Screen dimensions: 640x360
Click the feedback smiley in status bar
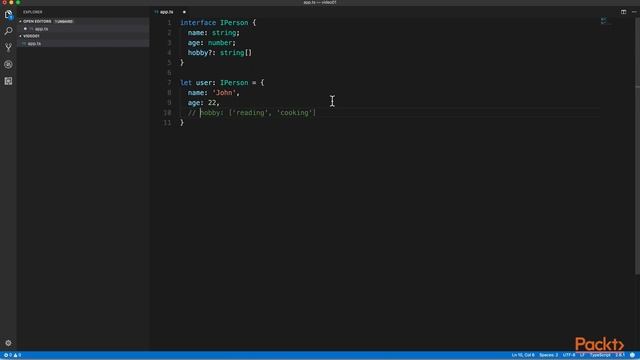tap(632, 355)
